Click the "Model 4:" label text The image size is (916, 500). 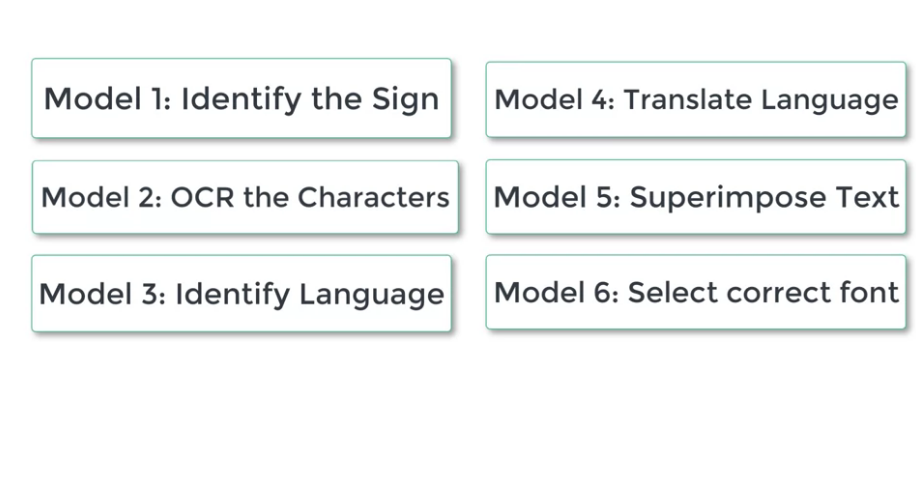click(554, 99)
